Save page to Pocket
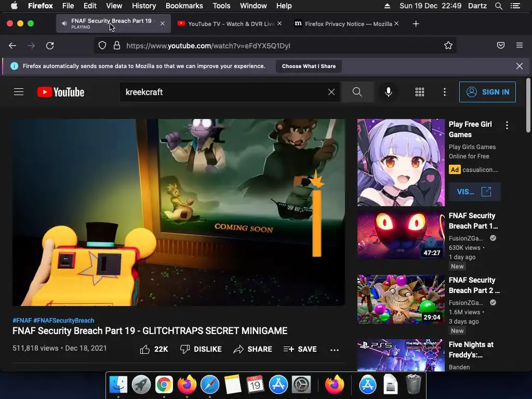 [x=501, y=46]
